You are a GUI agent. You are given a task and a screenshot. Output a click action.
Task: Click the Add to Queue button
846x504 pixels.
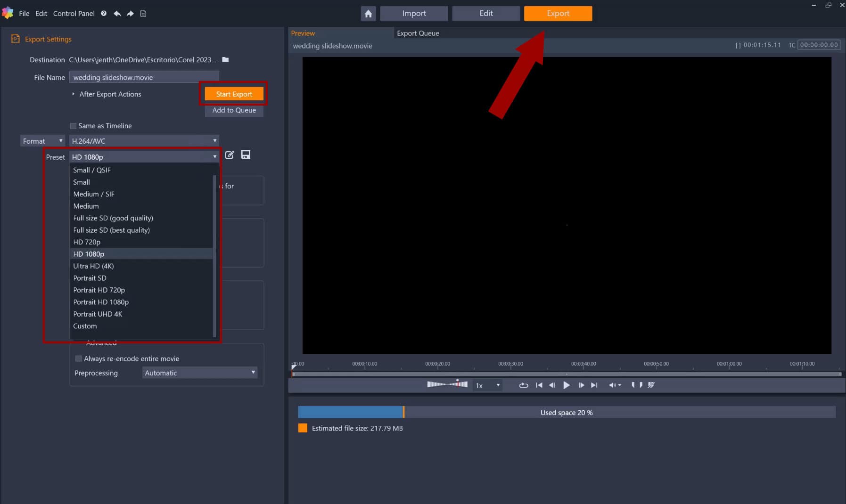click(x=234, y=110)
